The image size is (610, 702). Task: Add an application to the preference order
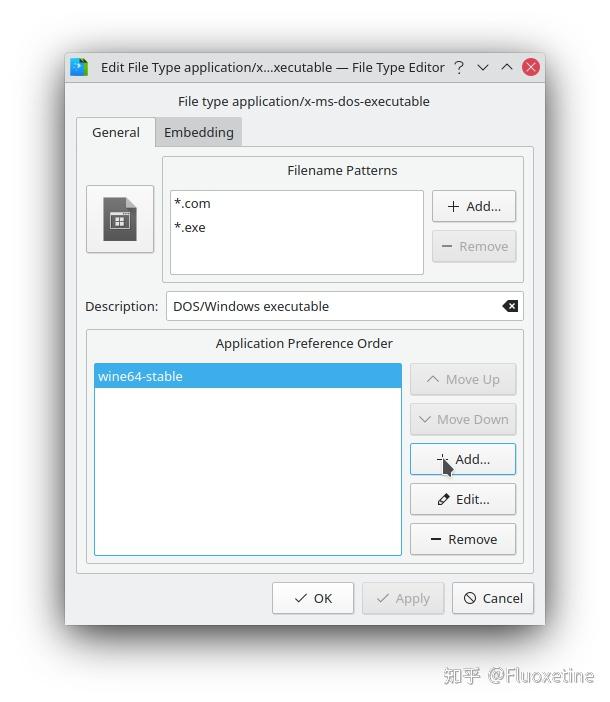pyautogui.click(x=463, y=459)
